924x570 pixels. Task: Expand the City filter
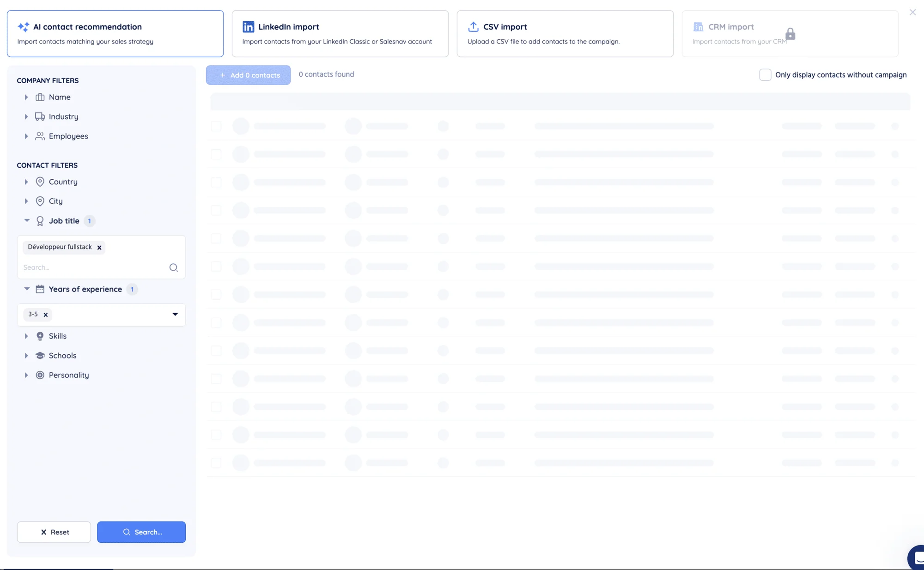[26, 201]
